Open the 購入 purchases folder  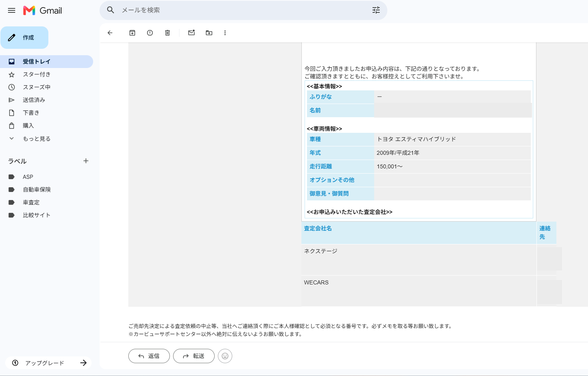(x=46, y=126)
